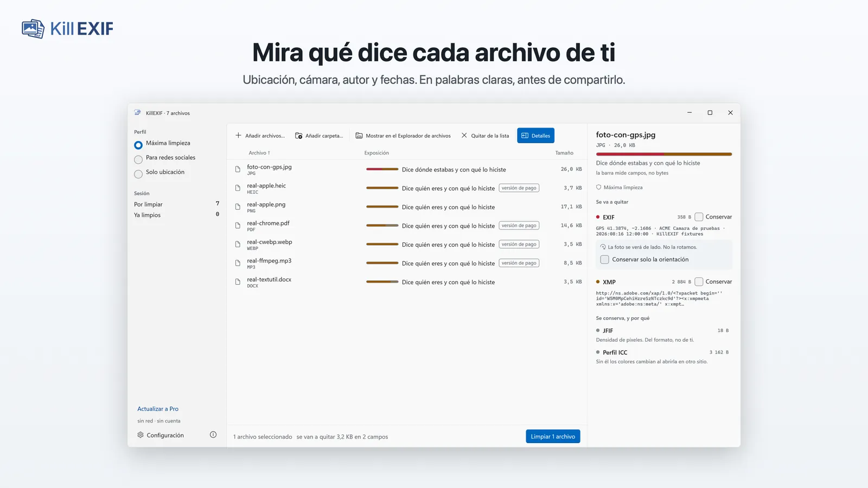Click exposure bar of foto-con-gps.jpg row
868x488 pixels.
[382, 169]
